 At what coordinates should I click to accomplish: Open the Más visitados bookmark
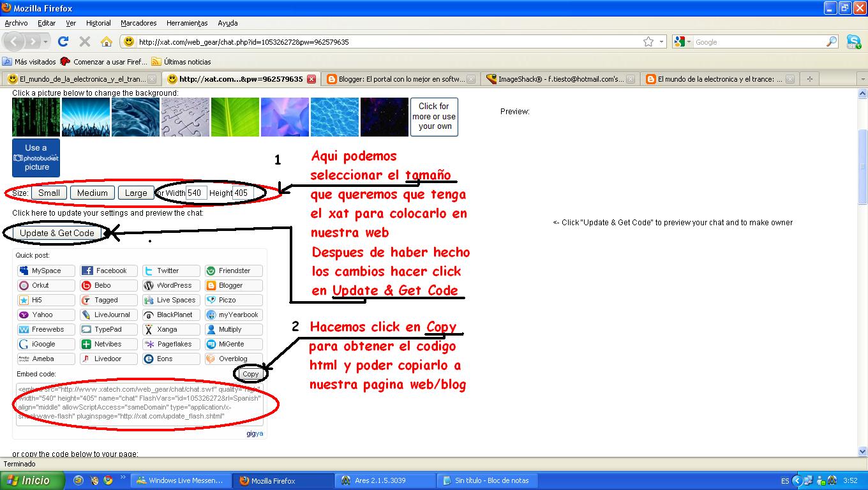29,62
